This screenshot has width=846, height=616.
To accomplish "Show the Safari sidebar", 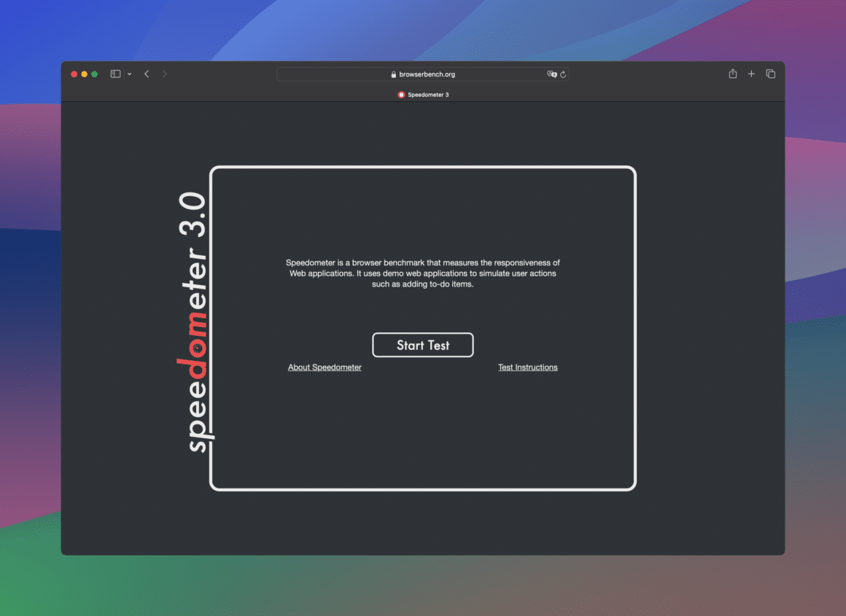I will pos(115,74).
